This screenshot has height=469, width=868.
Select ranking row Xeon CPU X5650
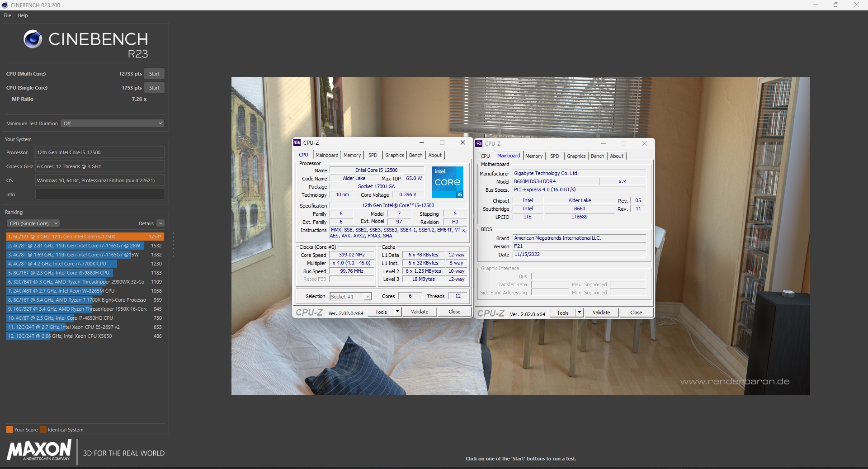click(x=85, y=336)
